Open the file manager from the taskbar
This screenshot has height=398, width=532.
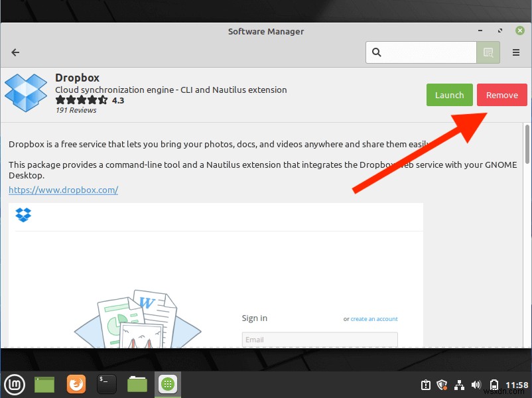pyautogui.click(x=137, y=384)
